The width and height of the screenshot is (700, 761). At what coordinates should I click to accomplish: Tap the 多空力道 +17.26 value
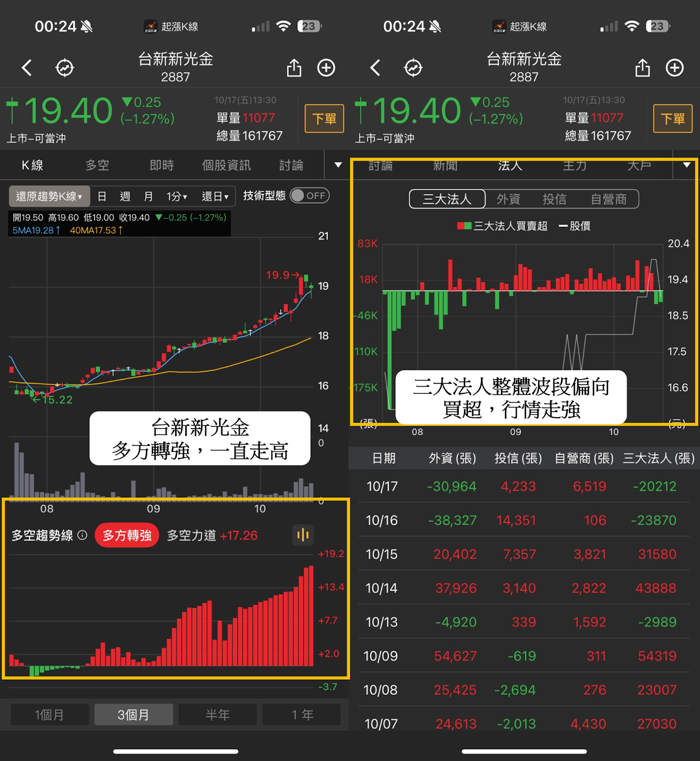click(239, 536)
